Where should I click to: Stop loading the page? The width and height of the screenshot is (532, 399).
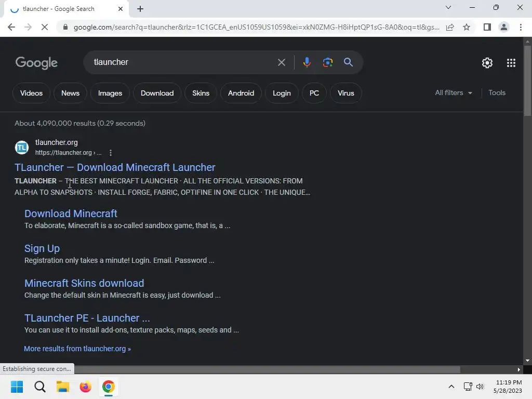tap(45, 27)
